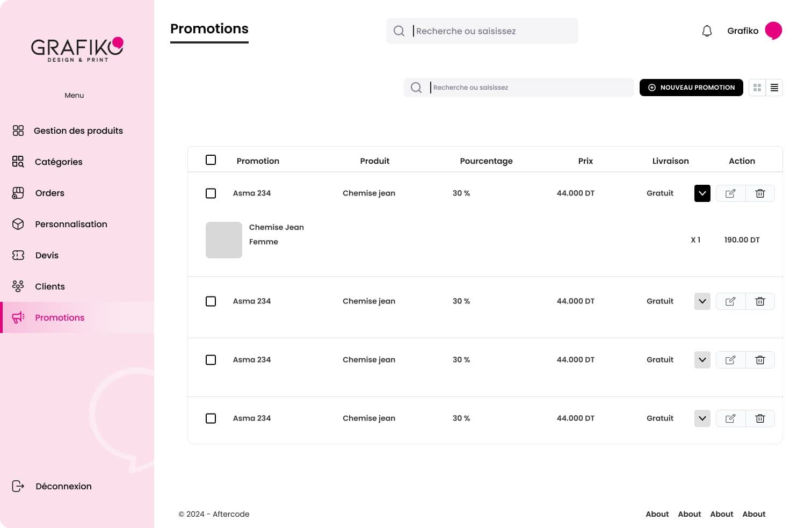Click the NOUVEAU PROMOTION button
812x528 pixels.
click(x=691, y=88)
